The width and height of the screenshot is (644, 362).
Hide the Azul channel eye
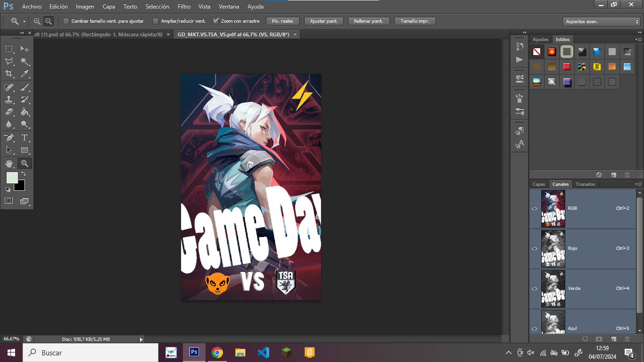coord(535,328)
